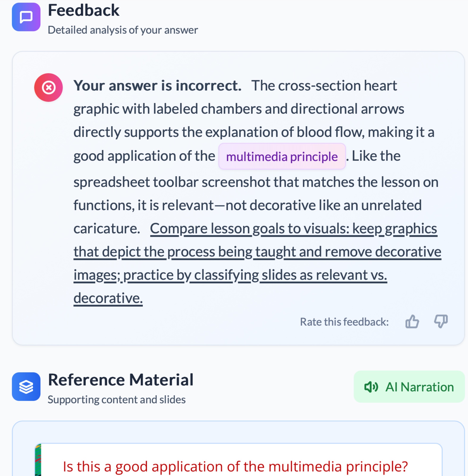Open the reference slide thumbnail
This screenshot has height=476, width=468.
tap(238, 459)
